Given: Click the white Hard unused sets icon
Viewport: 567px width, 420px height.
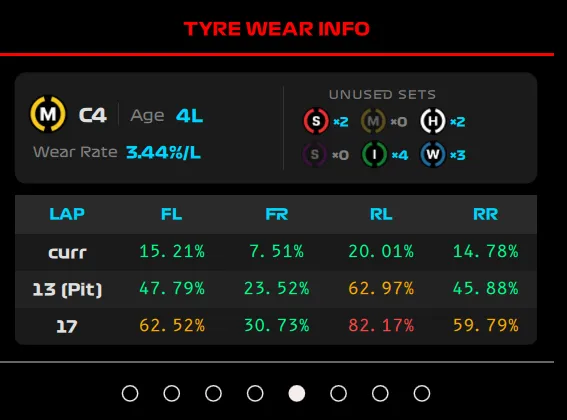Looking at the screenshot, I should point(432,121).
